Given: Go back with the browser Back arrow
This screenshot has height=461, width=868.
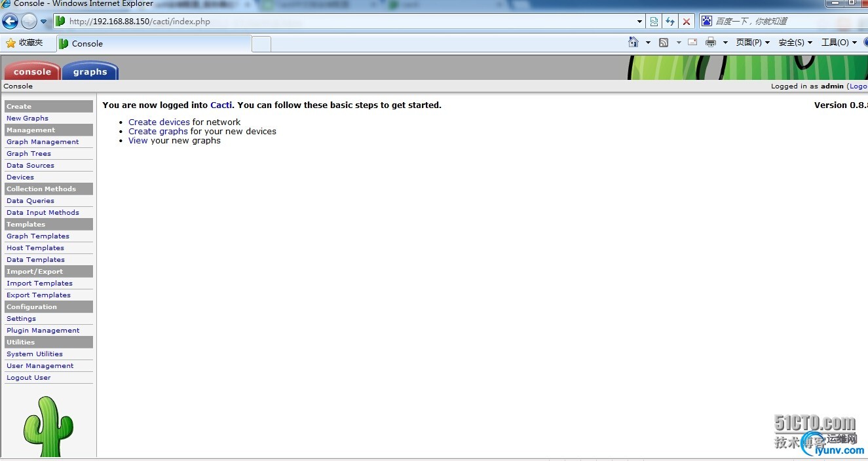Looking at the screenshot, I should (x=10, y=22).
